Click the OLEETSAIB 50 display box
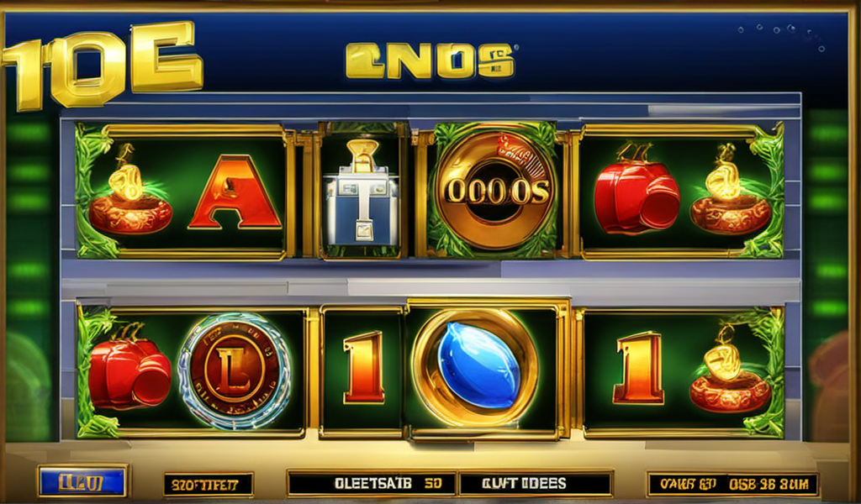This screenshot has width=861, height=504. coord(372,483)
